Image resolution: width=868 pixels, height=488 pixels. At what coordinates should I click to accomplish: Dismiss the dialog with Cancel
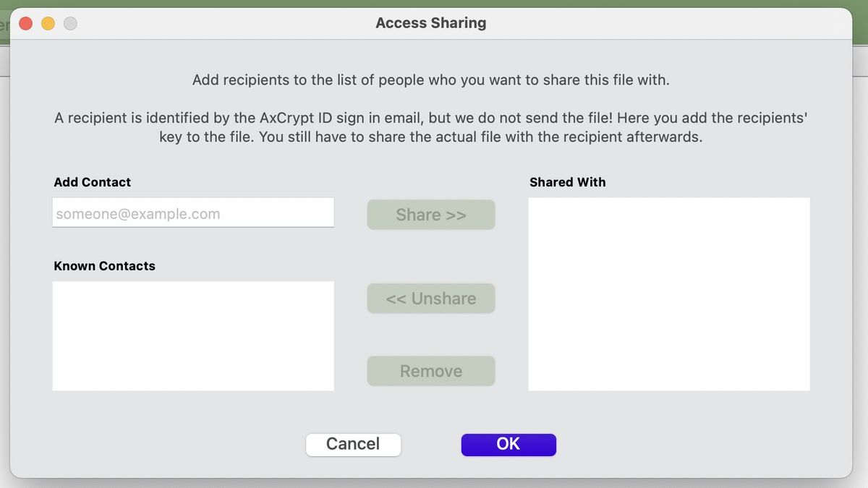click(353, 444)
